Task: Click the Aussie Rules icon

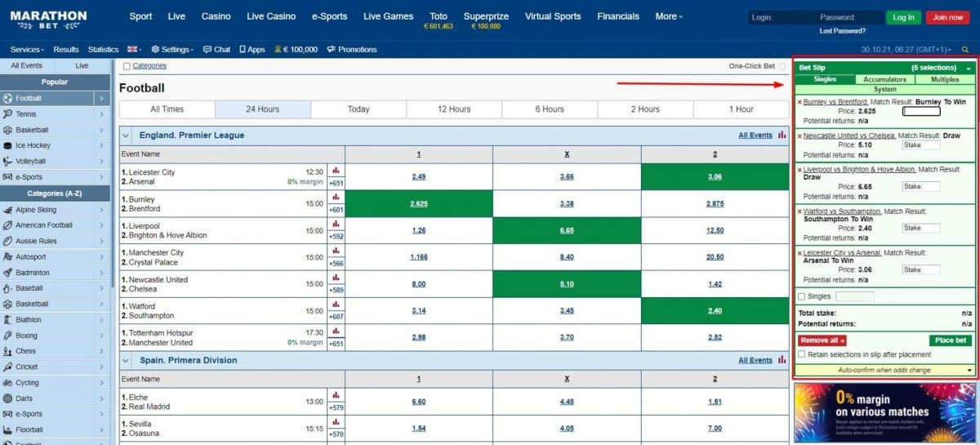Action: click(x=7, y=241)
